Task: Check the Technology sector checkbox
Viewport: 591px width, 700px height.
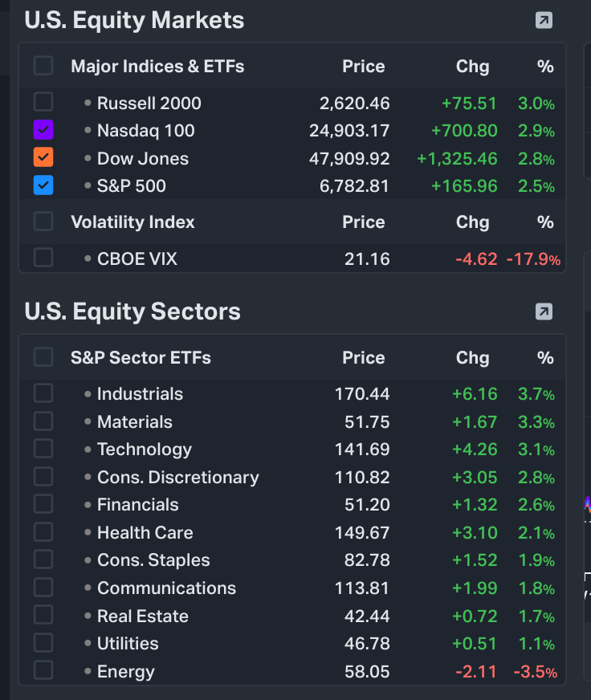Action: pyautogui.click(x=43, y=449)
